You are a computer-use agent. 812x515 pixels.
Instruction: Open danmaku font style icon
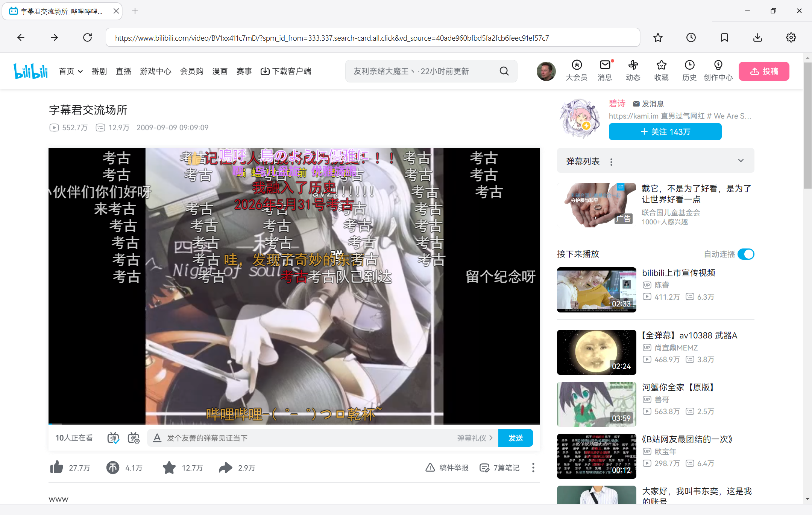click(157, 438)
